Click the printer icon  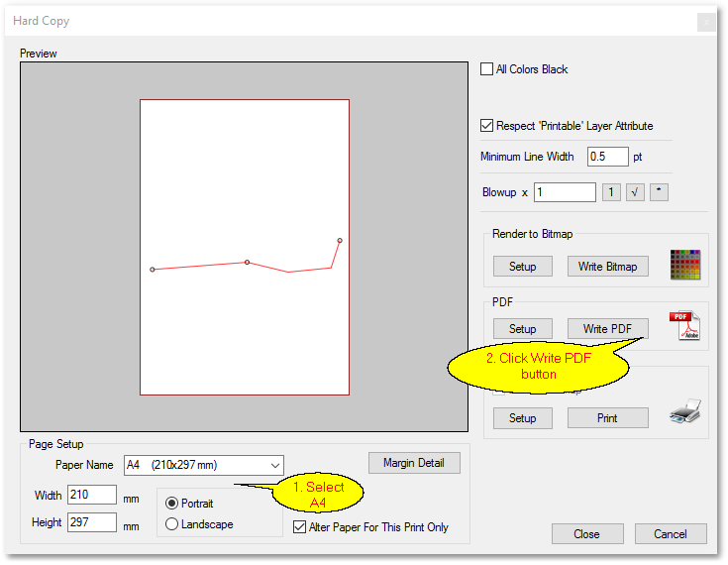[x=685, y=410]
